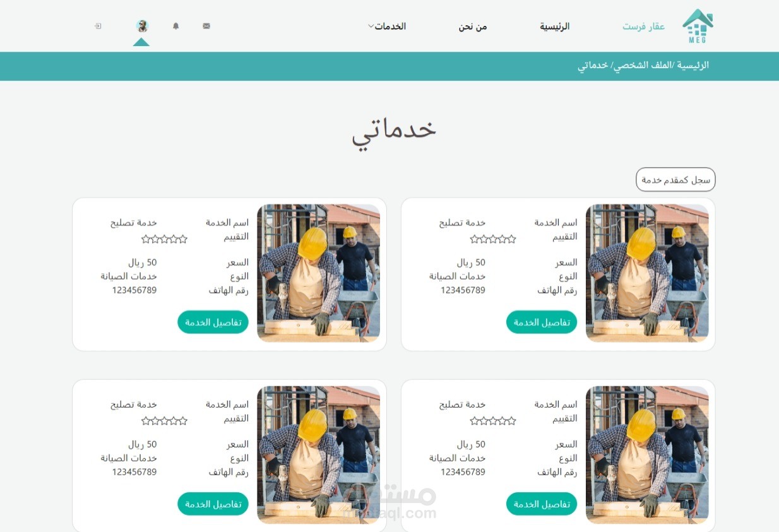Click تفاصيل الخدمة in top-right card
This screenshot has width=779, height=532.
[x=542, y=322]
